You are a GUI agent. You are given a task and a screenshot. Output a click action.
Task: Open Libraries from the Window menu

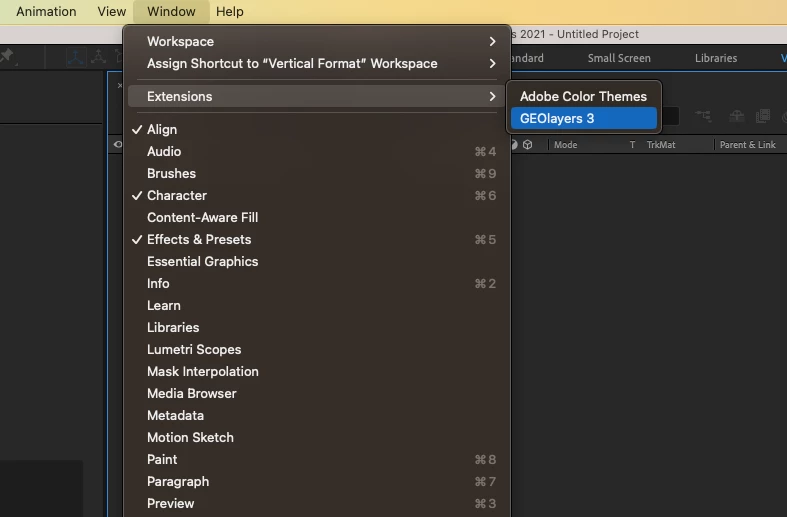coord(316,327)
